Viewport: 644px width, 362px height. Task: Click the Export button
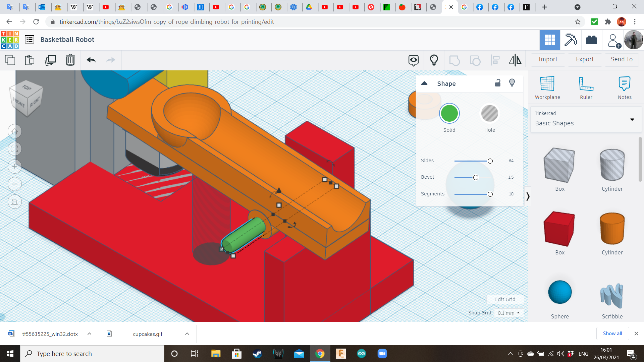click(585, 59)
